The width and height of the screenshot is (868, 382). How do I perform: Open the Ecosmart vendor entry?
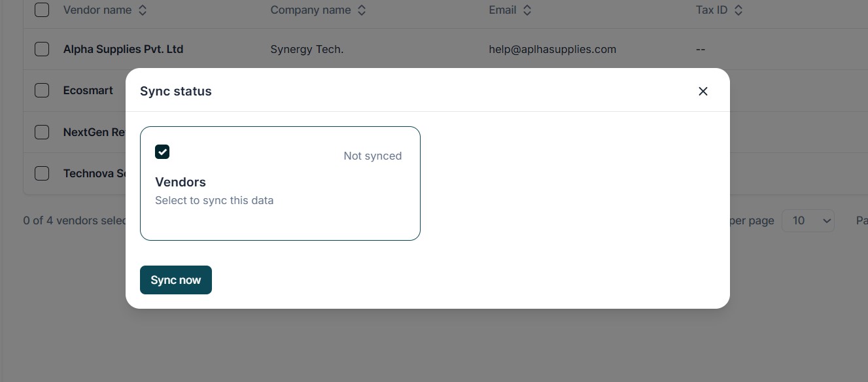point(88,90)
